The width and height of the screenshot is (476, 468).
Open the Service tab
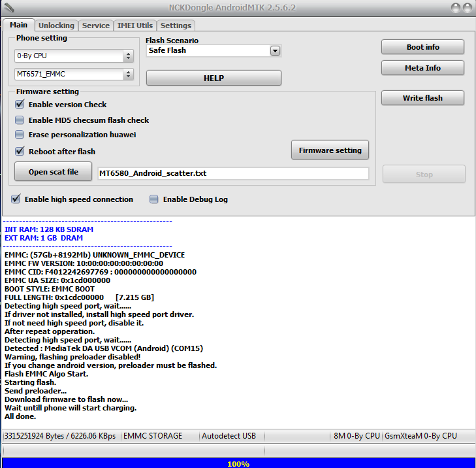coord(96,25)
